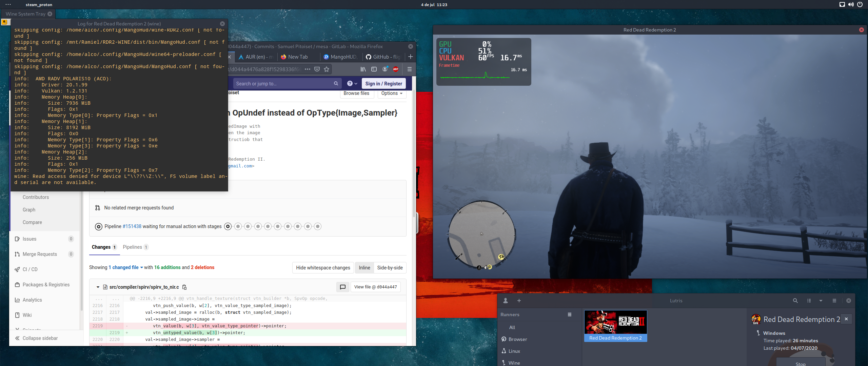Image resolution: width=868 pixels, height=366 pixels.
Task: Copy file path icon next to spirv_to_nir.c
Action: tap(184, 287)
